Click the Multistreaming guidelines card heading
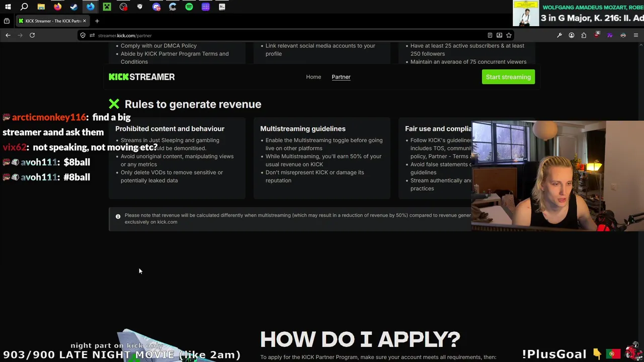The image size is (644, 362). tap(303, 129)
